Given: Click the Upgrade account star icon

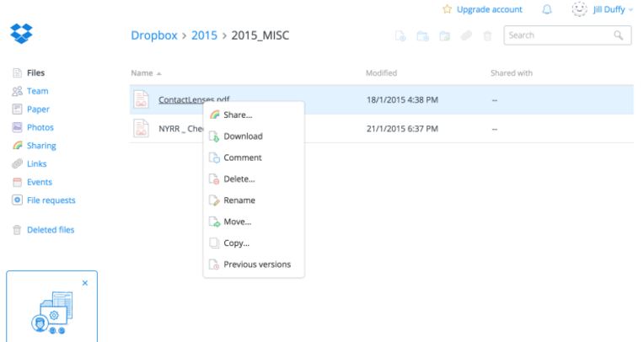Looking at the screenshot, I should tap(447, 9).
